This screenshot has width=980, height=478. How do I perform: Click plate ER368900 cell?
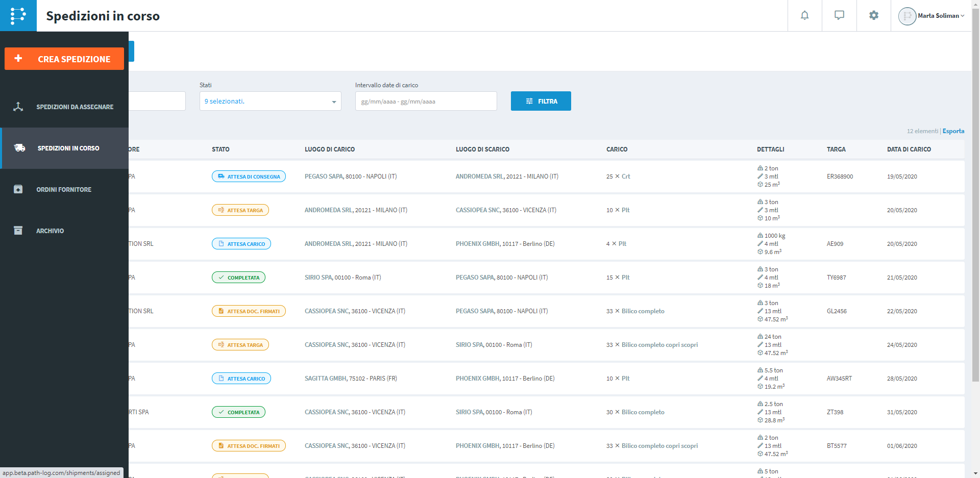pyautogui.click(x=840, y=177)
